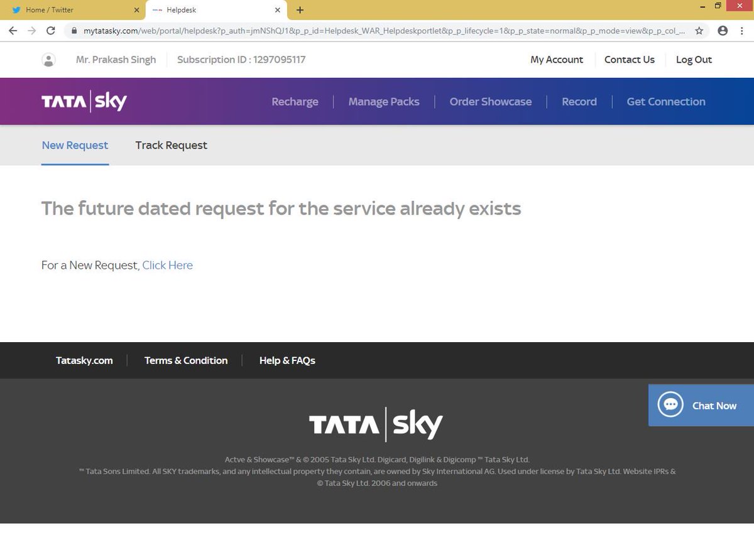Screen dimensions: 754x560
Task: Switch to the New Request tab
Action: tap(75, 145)
